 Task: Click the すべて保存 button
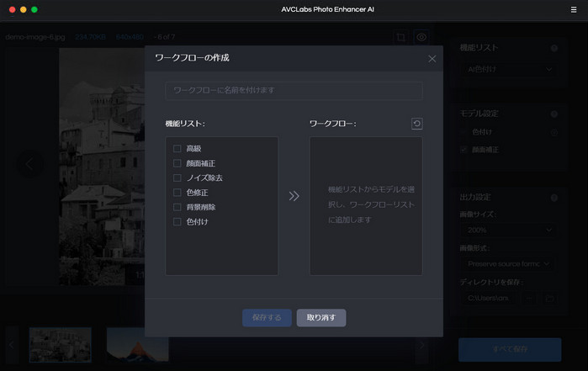(x=510, y=349)
